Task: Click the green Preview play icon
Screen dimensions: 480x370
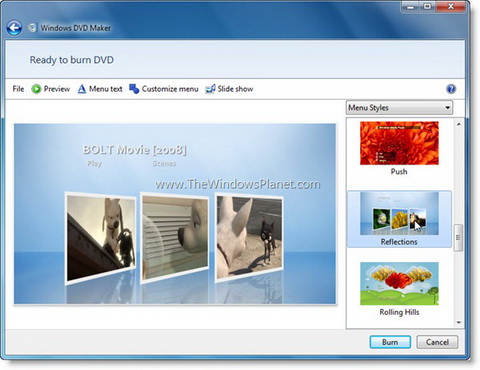Action: tap(36, 89)
